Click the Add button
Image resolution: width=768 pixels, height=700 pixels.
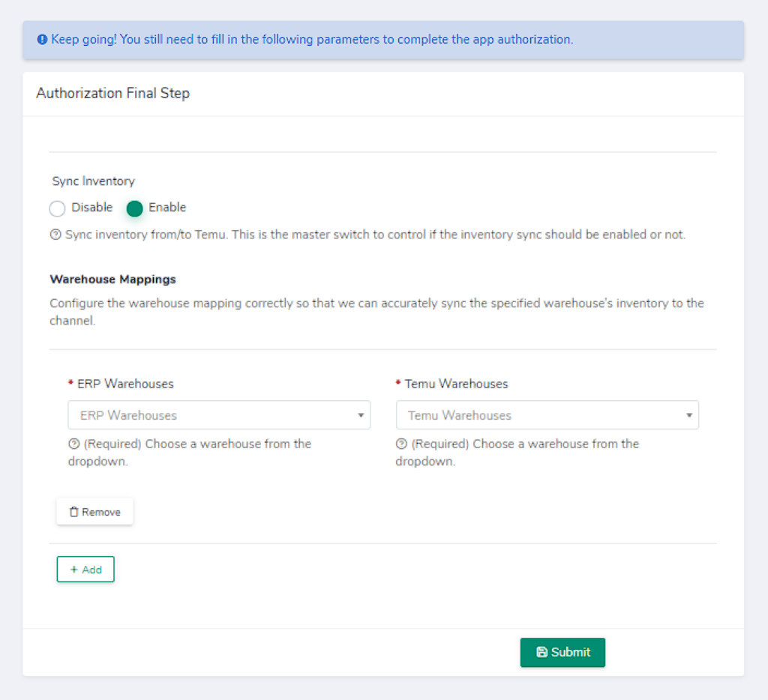tap(85, 570)
